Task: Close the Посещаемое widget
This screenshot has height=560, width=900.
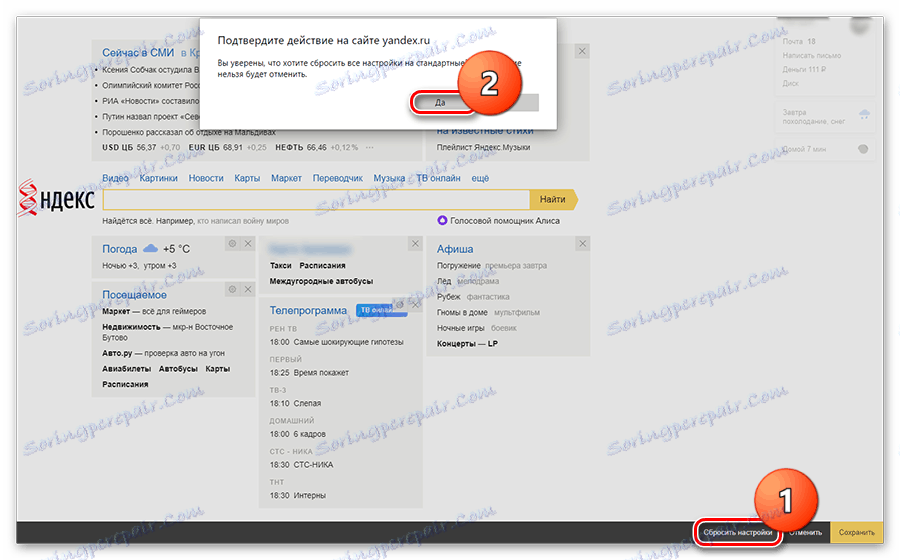Action: coord(248,289)
